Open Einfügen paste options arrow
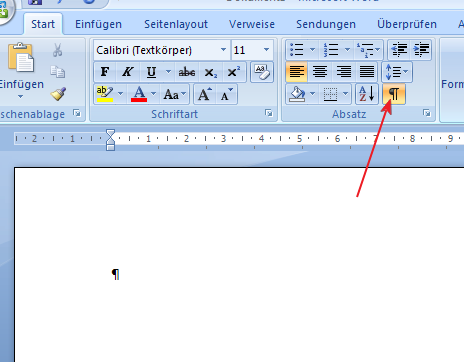 pyautogui.click(x=21, y=97)
